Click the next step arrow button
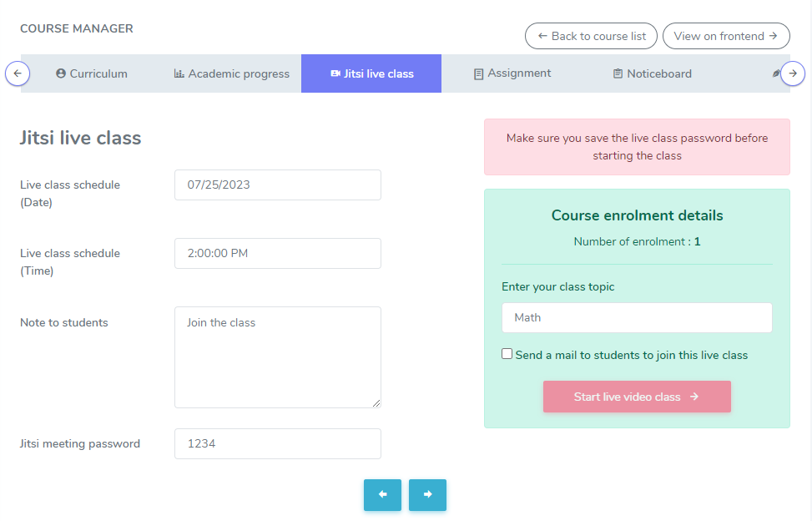The image size is (812, 521). coord(427,495)
